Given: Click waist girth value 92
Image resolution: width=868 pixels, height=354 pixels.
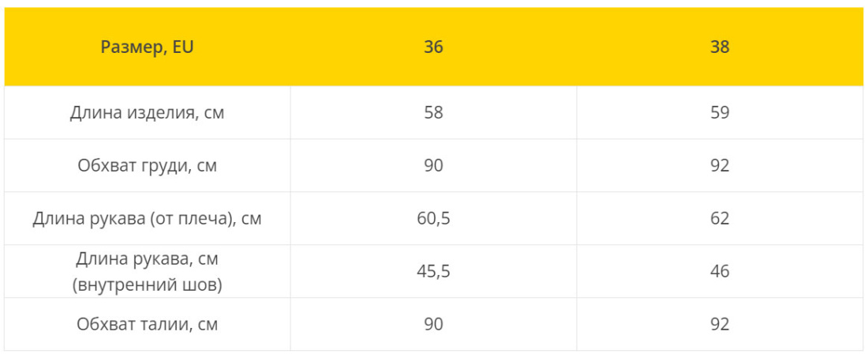Looking at the screenshot, I should (720, 324).
